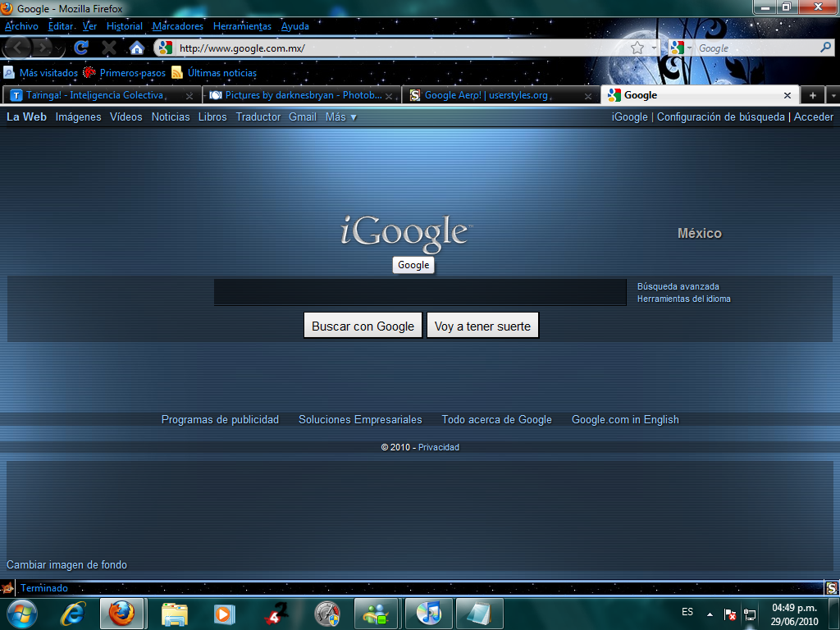
Task: Close the Taringa! tab
Action: pyautogui.click(x=189, y=96)
